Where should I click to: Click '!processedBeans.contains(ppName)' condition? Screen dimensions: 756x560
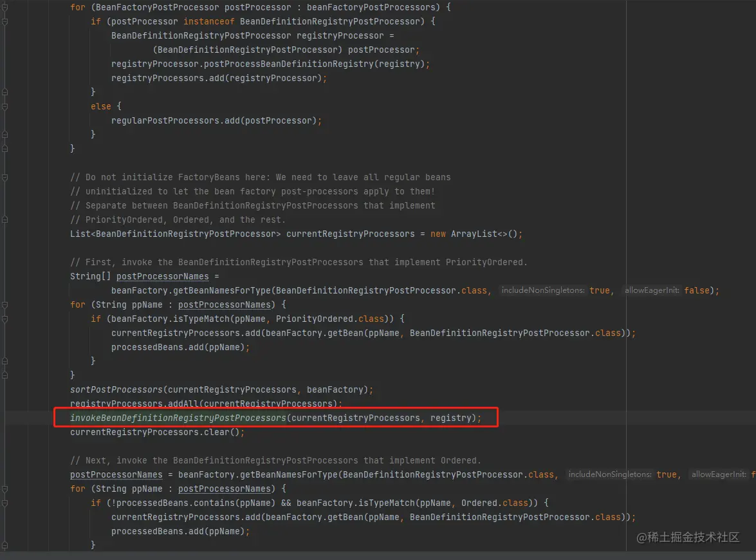pyautogui.click(x=193, y=503)
